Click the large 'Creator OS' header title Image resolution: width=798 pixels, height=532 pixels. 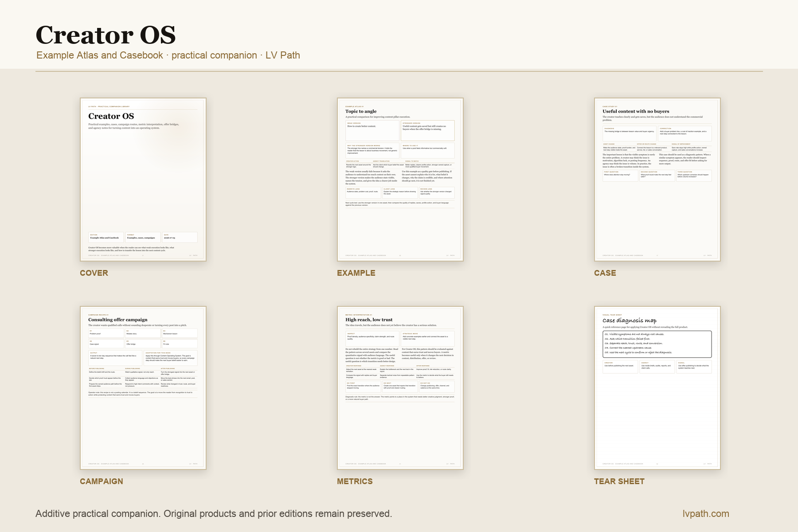point(106,35)
